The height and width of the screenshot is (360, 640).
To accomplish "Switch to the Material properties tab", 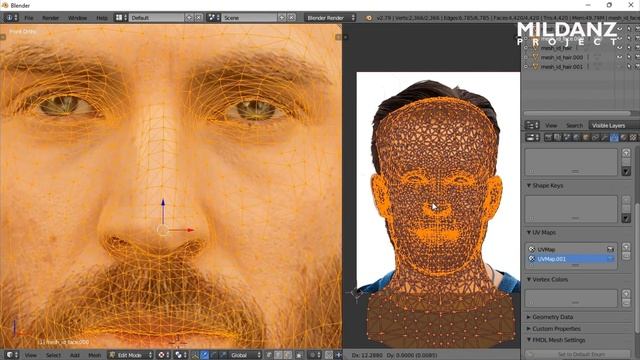I will pyautogui.click(x=623, y=138).
